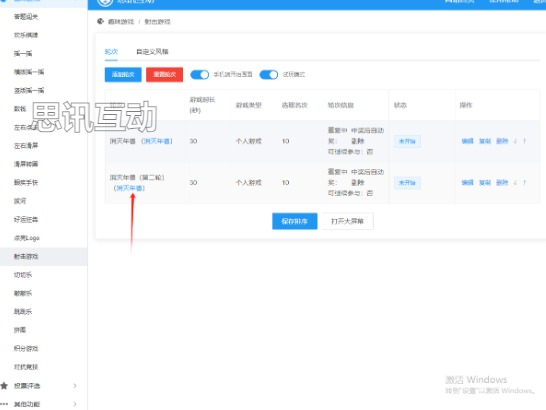This screenshot has width=546, height=410.
Task: Click the move-up arrow in the second round row
Action: pyautogui.click(x=524, y=183)
